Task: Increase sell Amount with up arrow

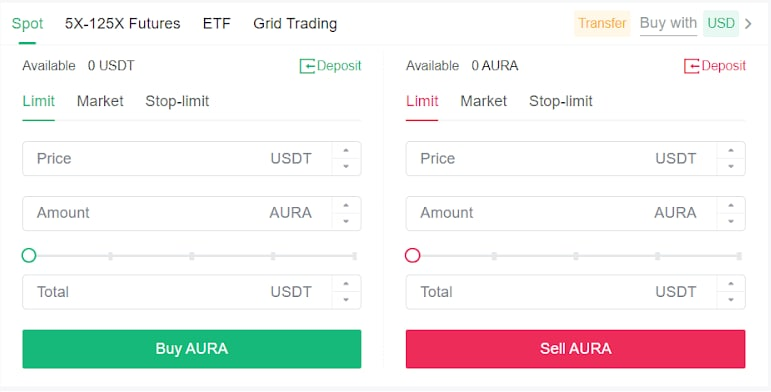Action: 731,206
